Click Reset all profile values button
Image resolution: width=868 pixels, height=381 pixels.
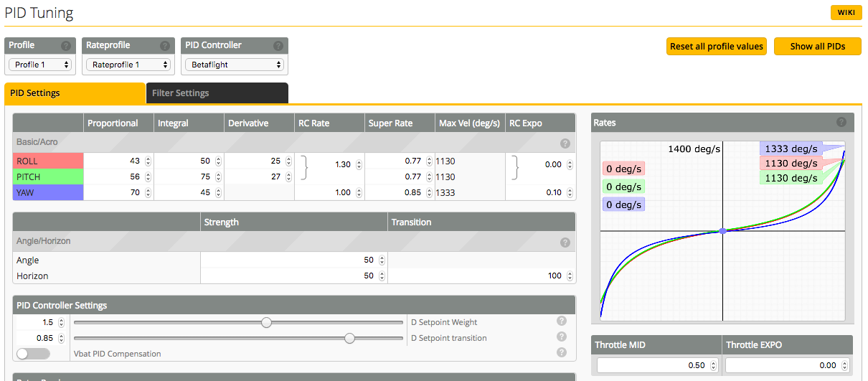[716, 47]
